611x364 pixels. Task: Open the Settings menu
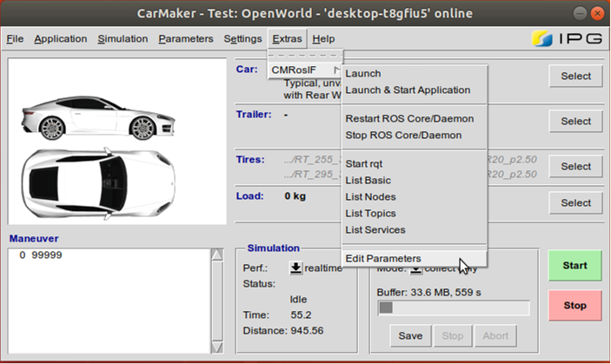pyautogui.click(x=242, y=39)
